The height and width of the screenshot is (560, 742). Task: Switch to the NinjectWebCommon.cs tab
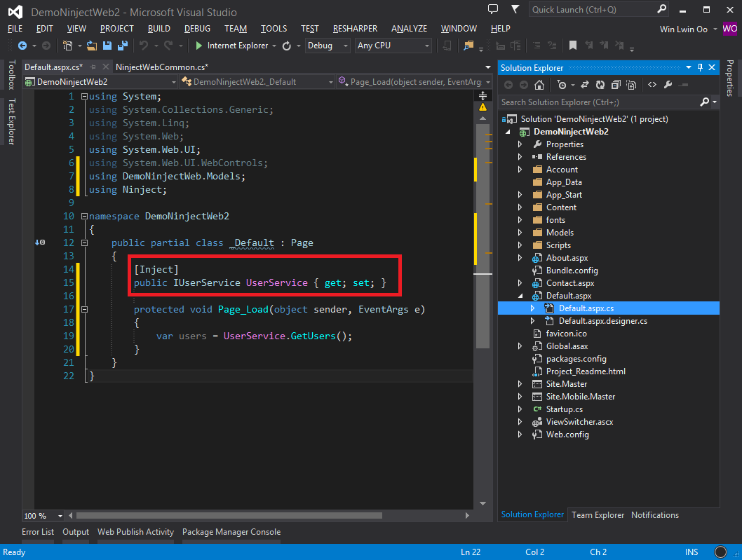coord(162,67)
